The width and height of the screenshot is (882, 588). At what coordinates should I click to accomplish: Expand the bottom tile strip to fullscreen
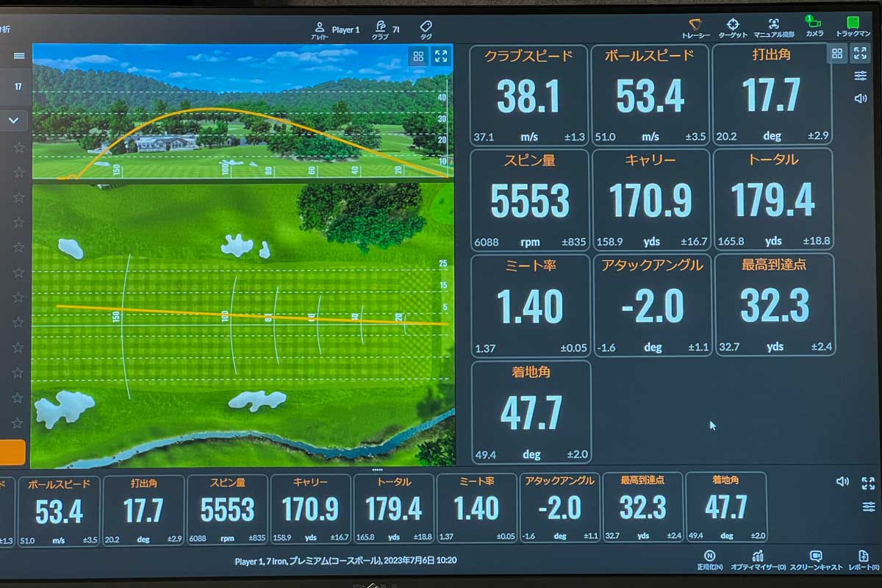tap(868, 483)
